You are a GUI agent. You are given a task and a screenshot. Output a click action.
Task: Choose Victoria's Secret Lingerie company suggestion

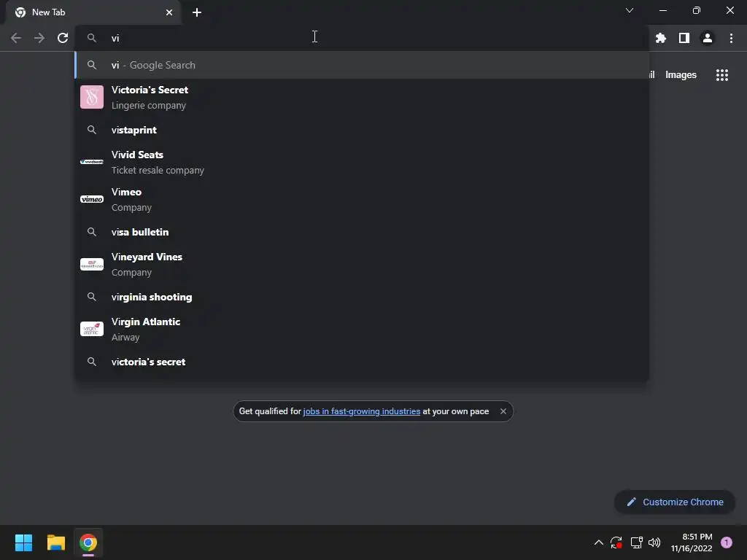pyautogui.click(x=362, y=97)
